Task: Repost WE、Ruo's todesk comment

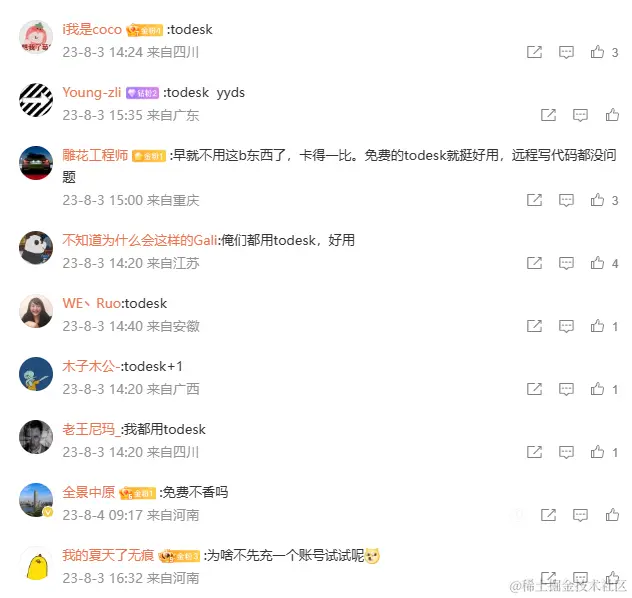Action: [534, 326]
